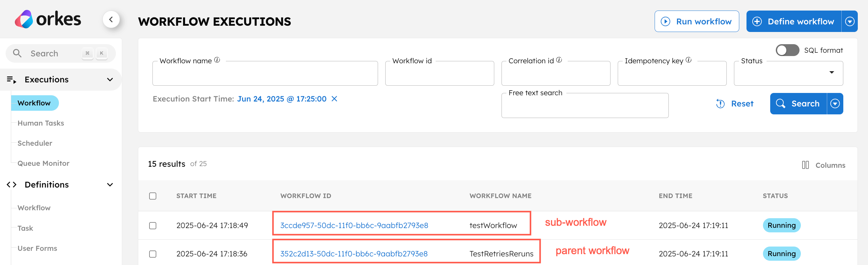Open the Scheduler page
Screen dimensions: 868x265
point(35,143)
